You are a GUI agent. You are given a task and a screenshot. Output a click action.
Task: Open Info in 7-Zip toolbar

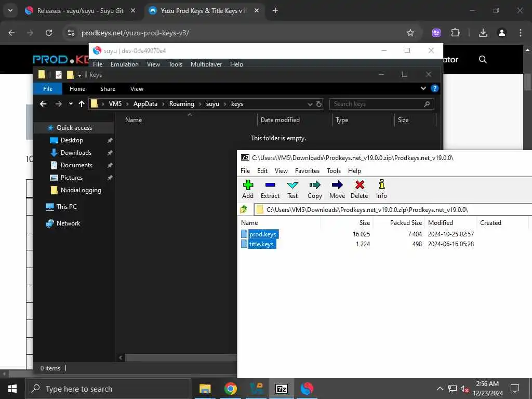point(381,189)
